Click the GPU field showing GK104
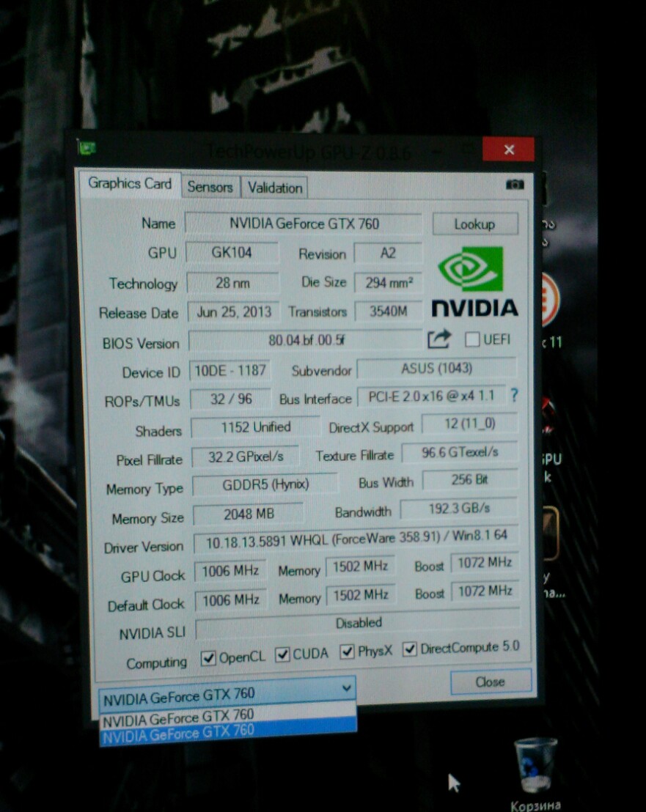646x812 pixels. click(x=232, y=253)
